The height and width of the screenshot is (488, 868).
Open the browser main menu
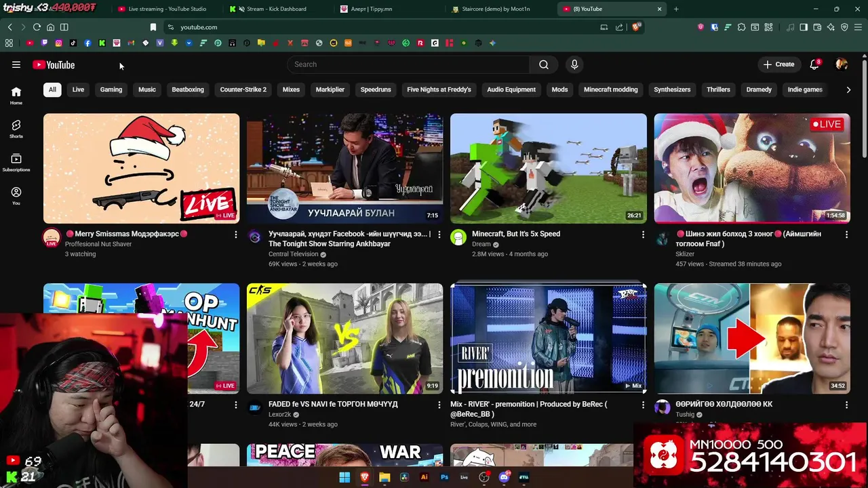858,27
